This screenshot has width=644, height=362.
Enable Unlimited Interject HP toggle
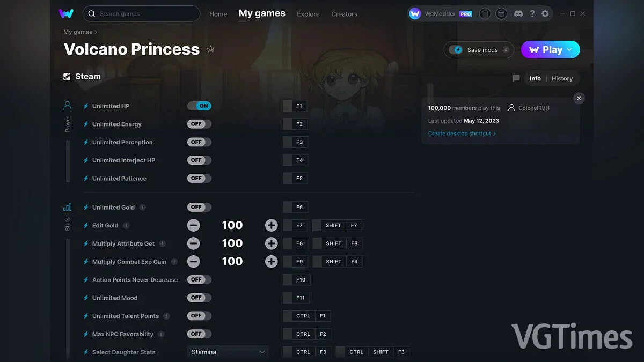[x=199, y=160]
